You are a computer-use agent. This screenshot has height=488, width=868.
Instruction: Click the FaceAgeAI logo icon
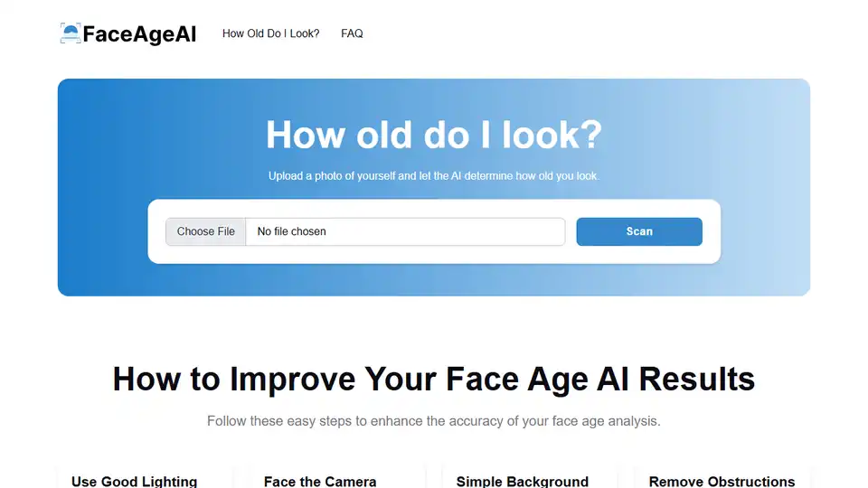[x=71, y=33]
